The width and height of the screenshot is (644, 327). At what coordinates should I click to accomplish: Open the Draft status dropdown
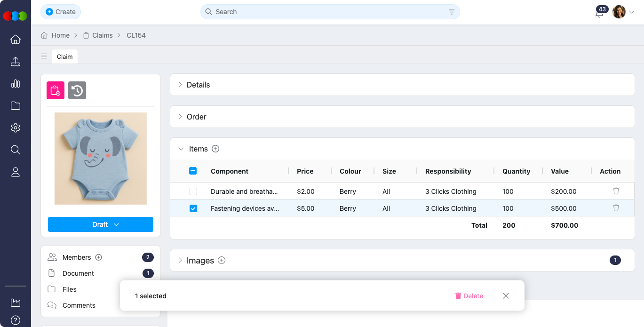[x=101, y=224]
